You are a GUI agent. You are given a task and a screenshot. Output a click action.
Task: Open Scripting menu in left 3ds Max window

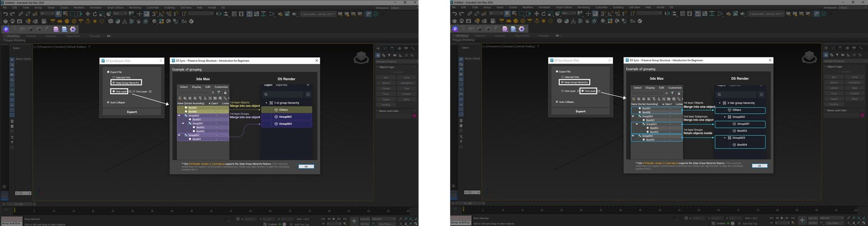[x=170, y=8]
